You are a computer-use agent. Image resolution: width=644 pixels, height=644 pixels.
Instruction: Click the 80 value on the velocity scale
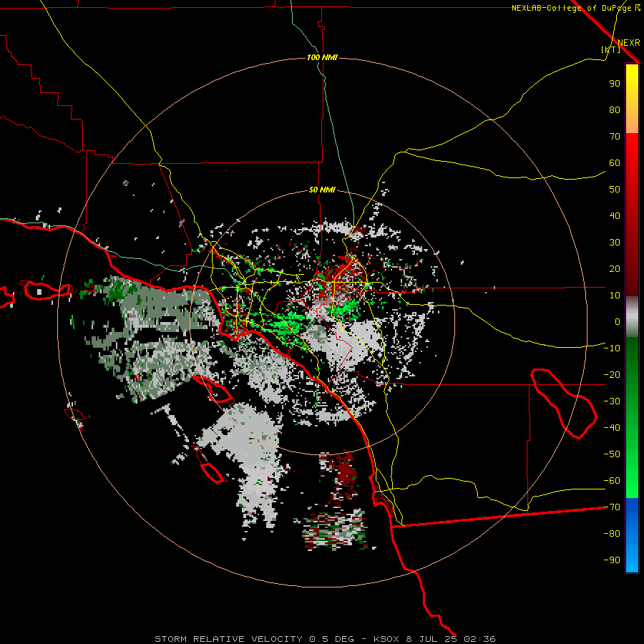tap(615, 110)
